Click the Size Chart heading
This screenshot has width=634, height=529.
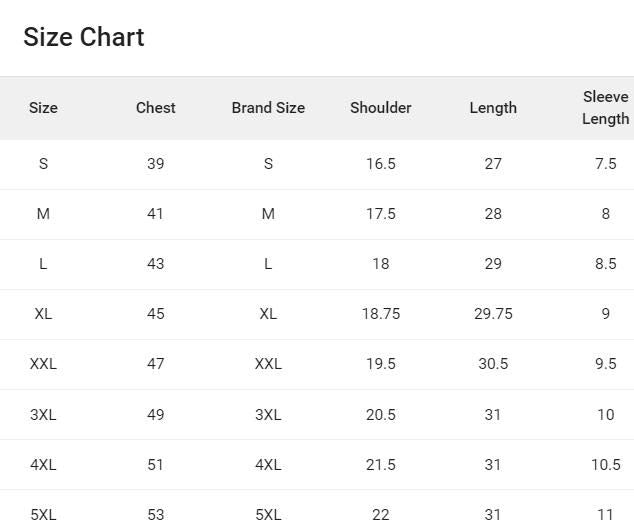click(x=84, y=37)
